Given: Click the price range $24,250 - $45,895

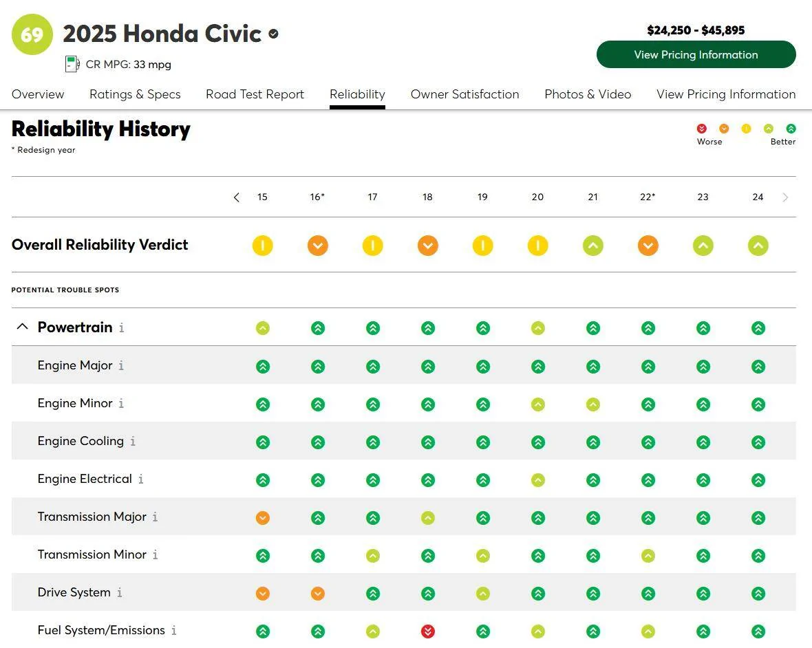Looking at the screenshot, I should click(696, 30).
